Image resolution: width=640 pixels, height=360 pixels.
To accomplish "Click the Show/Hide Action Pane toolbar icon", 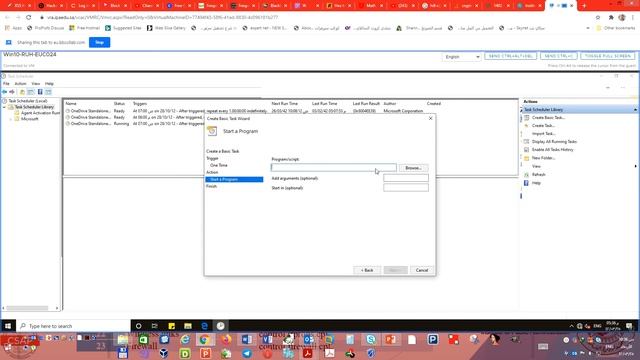I will click(x=48, y=92).
